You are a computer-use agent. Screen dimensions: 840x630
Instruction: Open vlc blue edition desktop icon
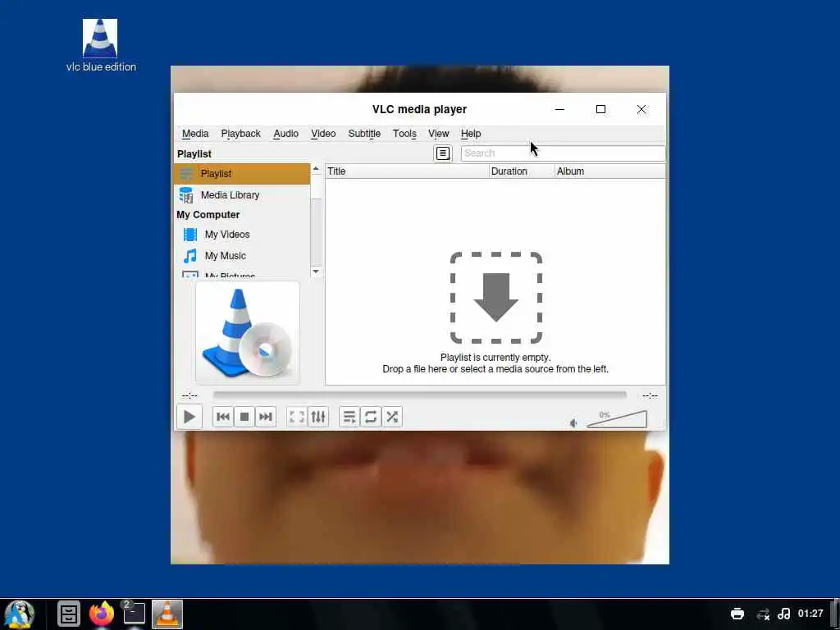pos(101,46)
